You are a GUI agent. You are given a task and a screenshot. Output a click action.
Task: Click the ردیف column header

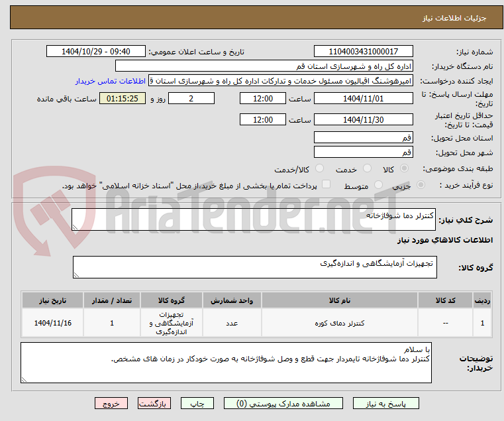(482, 300)
